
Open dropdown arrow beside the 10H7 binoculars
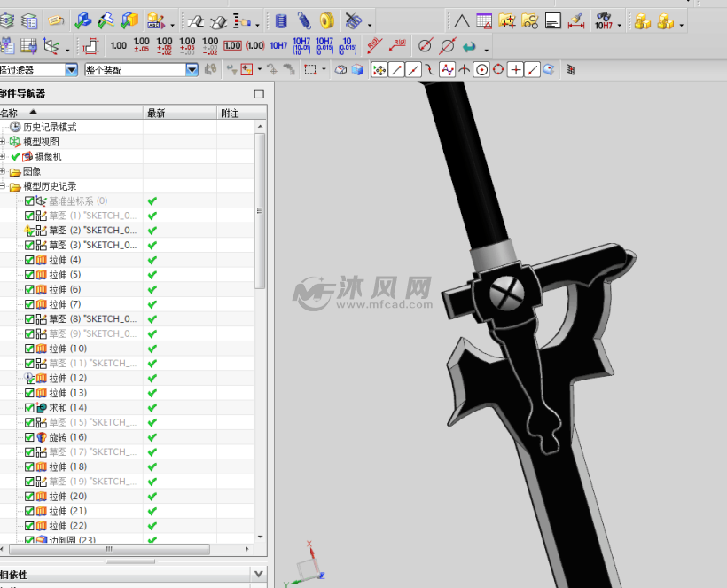[x=620, y=25]
